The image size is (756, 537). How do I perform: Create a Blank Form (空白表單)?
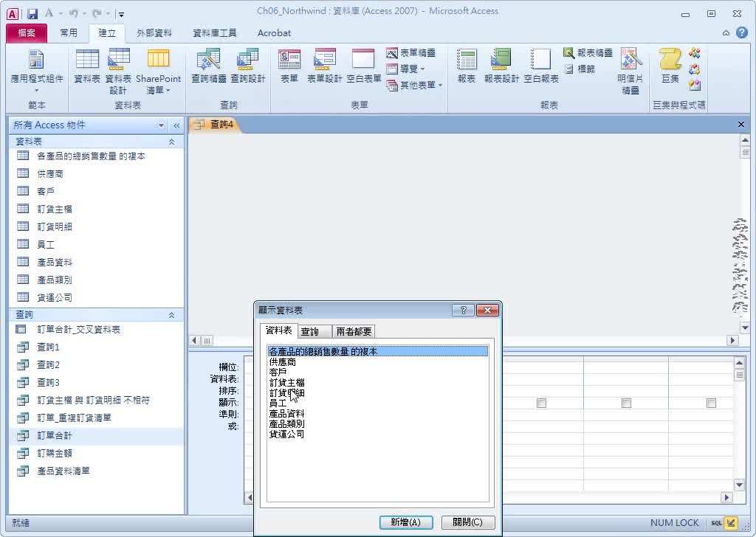tap(363, 66)
